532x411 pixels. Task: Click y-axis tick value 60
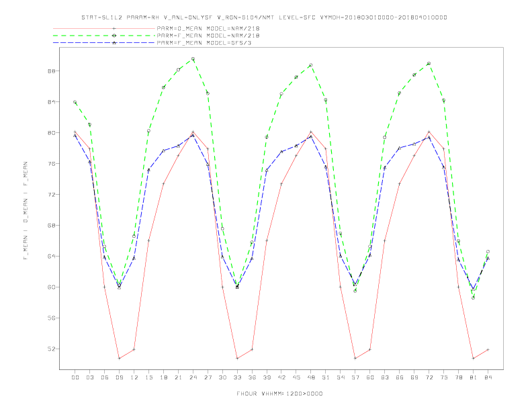[x=51, y=287]
